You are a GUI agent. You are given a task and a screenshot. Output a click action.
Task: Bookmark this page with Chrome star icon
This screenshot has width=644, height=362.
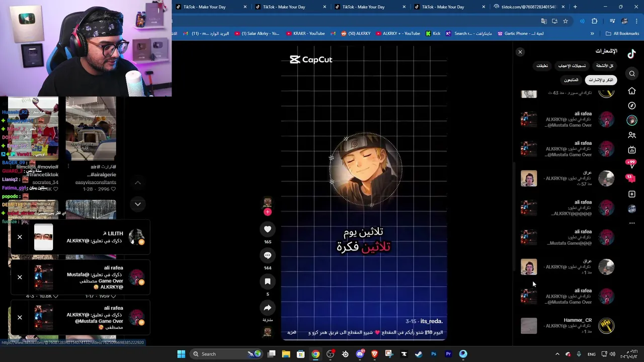[566, 21]
